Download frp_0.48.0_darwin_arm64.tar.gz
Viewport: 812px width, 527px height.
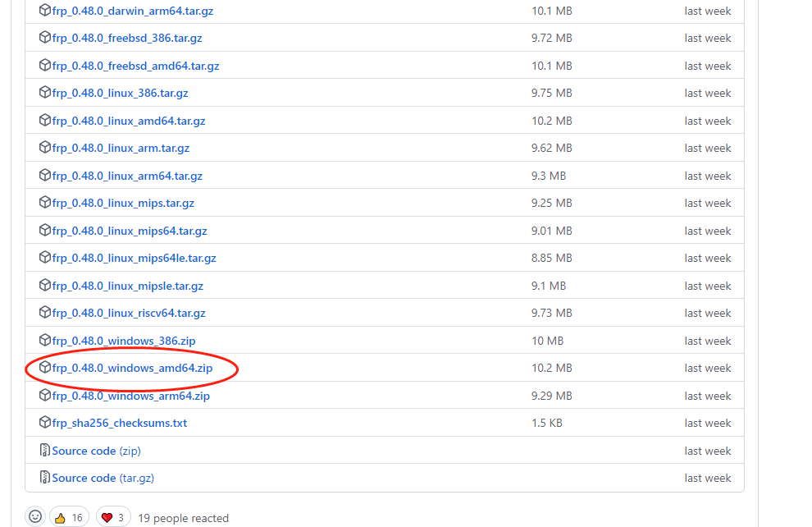pyautogui.click(x=134, y=11)
